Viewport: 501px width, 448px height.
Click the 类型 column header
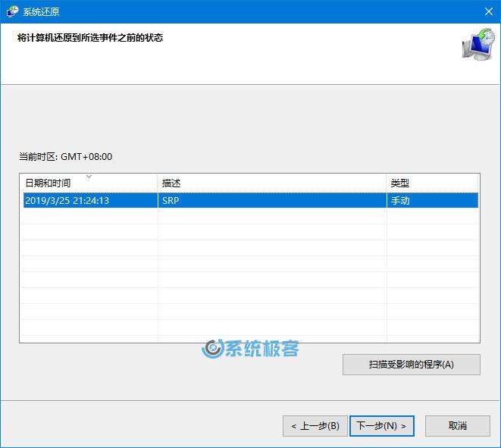pos(433,183)
